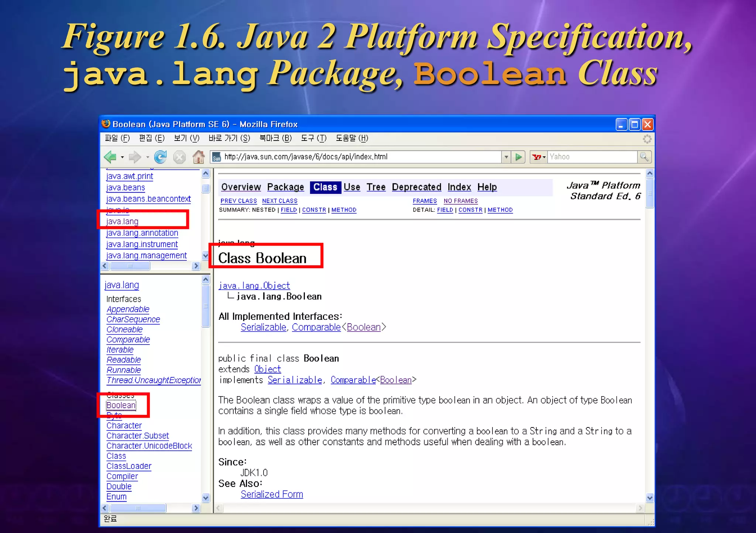Screen dimensions: 756x533
Task: Click the Back arrow icon in Firefox toolbar
Action: 110,157
